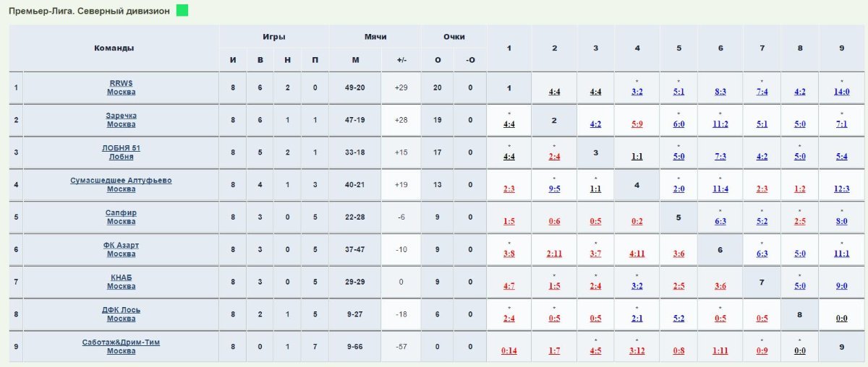Open the 0:14 score in Саботаж row

509,350
